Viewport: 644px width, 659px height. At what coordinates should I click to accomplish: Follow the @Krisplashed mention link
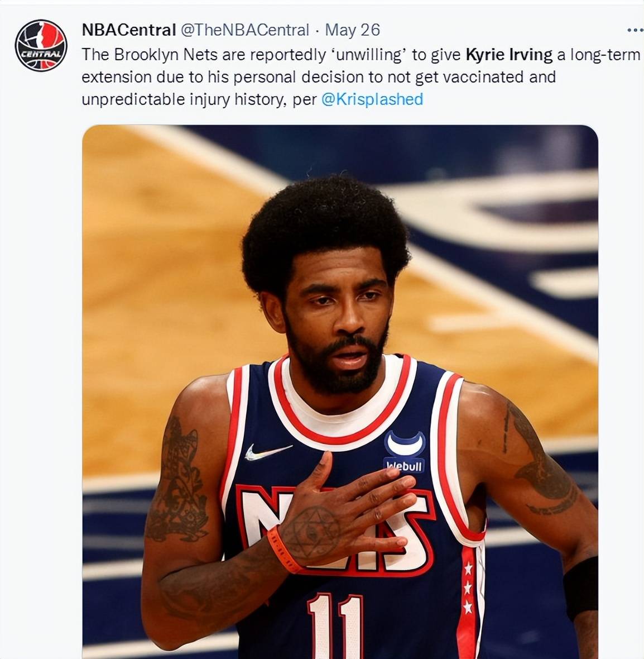tap(372, 99)
